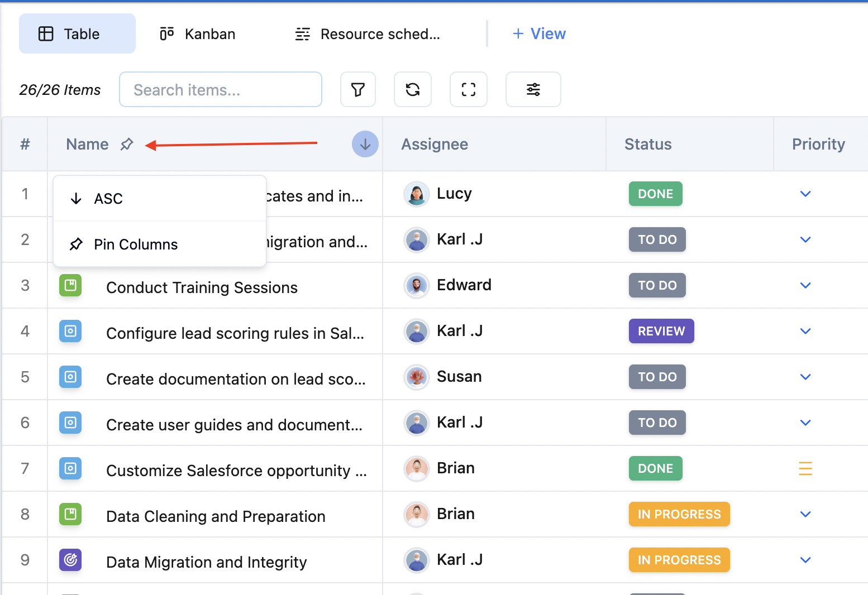Focus the Search items input field
The height and width of the screenshot is (595, 868).
click(221, 89)
